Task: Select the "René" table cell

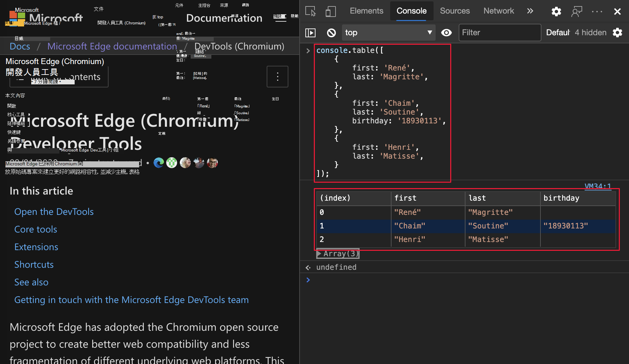Action: (x=428, y=212)
